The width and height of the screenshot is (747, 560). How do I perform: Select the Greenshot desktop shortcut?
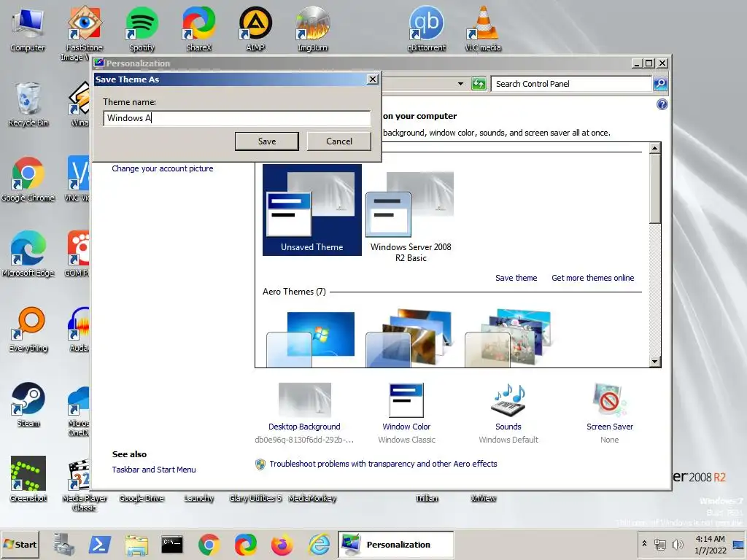(x=28, y=480)
